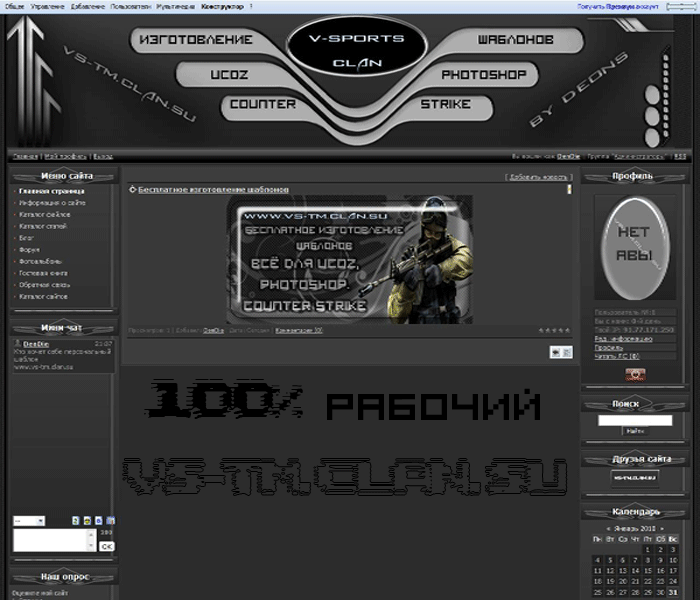Click the НЕТ АВЫ avatar image
The width and height of the screenshot is (700, 600).
[x=635, y=248]
